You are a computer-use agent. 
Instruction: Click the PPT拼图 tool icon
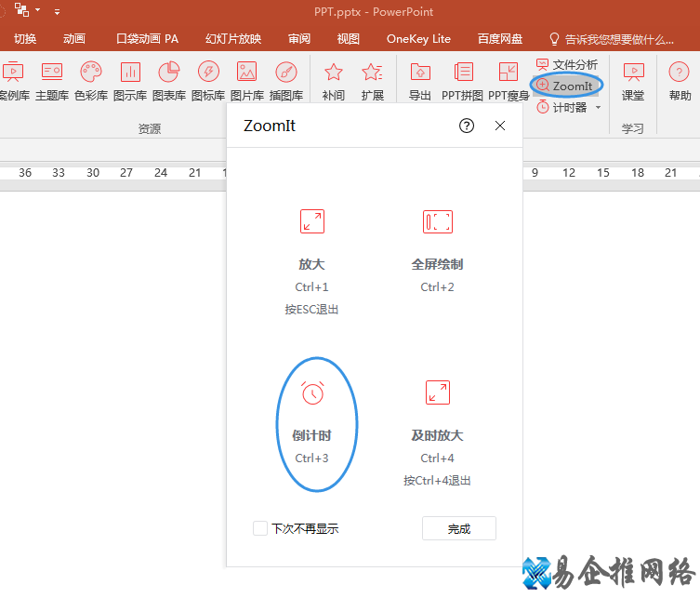[462, 80]
